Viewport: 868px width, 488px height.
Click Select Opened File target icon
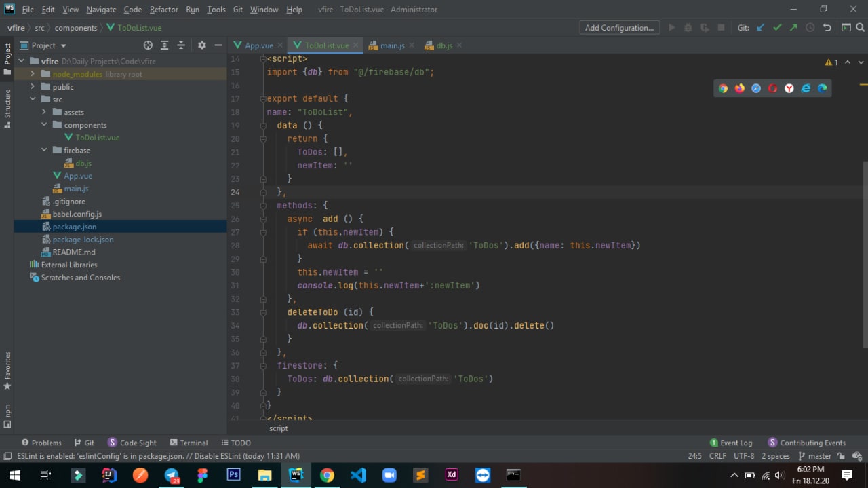[x=148, y=45]
